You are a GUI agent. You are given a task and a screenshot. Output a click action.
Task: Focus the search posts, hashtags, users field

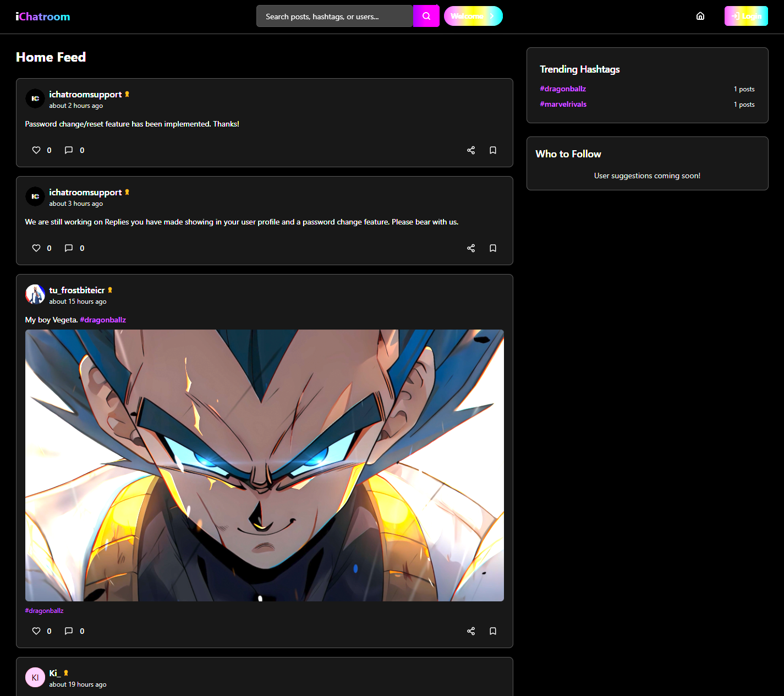(335, 16)
